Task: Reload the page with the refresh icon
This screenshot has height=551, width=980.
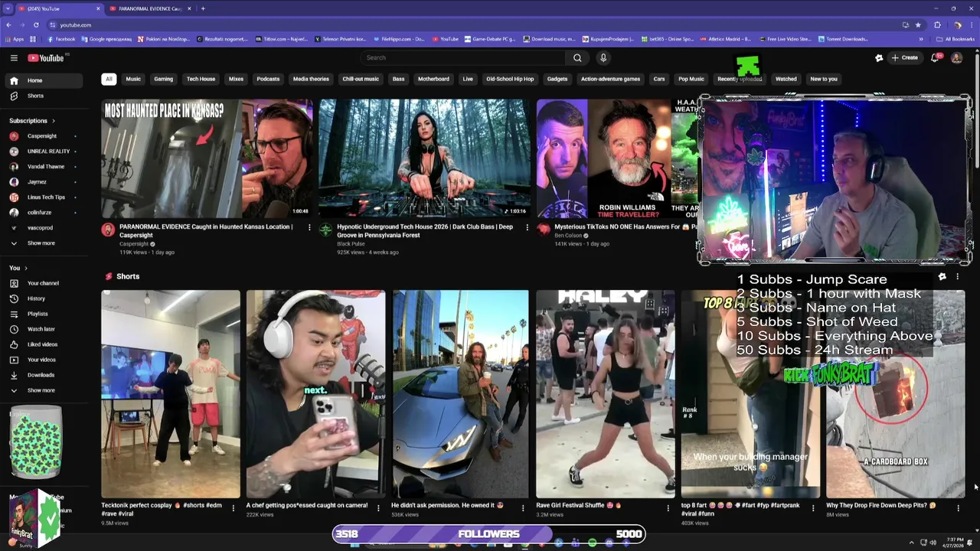Action: [x=35, y=24]
